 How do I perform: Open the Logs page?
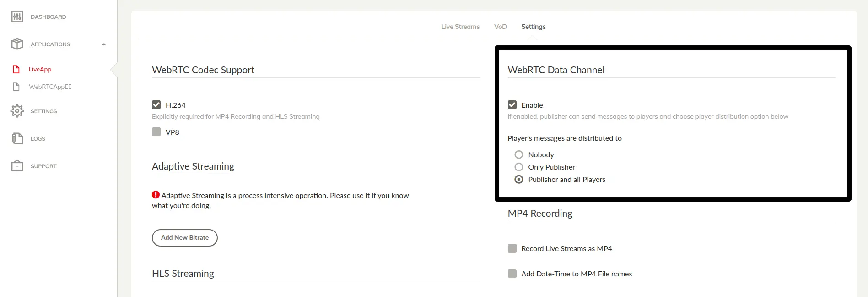[x=38, y=139]
